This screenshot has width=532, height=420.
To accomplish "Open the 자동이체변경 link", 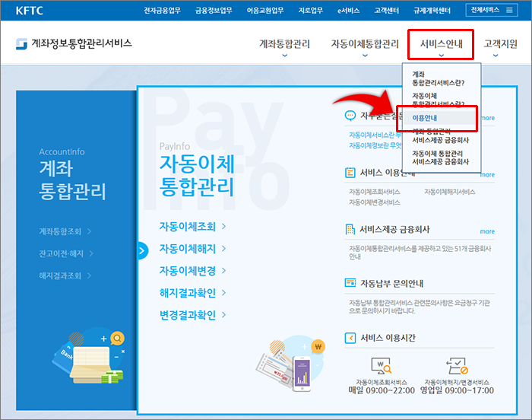I will coord(192,271).
